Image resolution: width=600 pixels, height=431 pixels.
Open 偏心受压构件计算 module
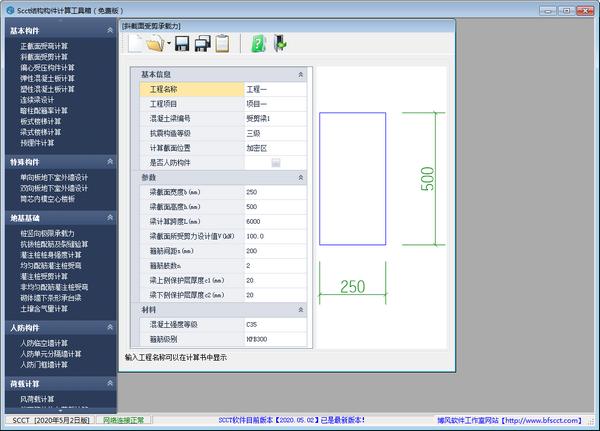click(47, 68)
